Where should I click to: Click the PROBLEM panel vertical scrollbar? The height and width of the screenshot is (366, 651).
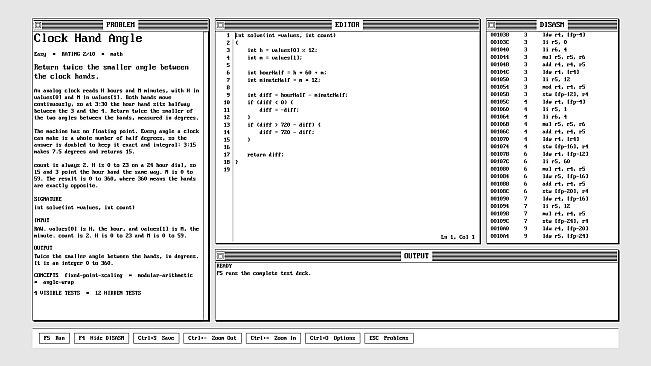click(206, 175)
